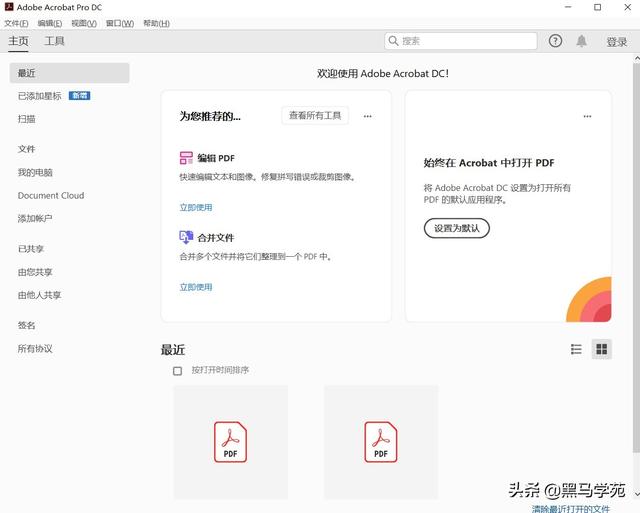Select Document Cloud in the sidebar

coord(51,195)
